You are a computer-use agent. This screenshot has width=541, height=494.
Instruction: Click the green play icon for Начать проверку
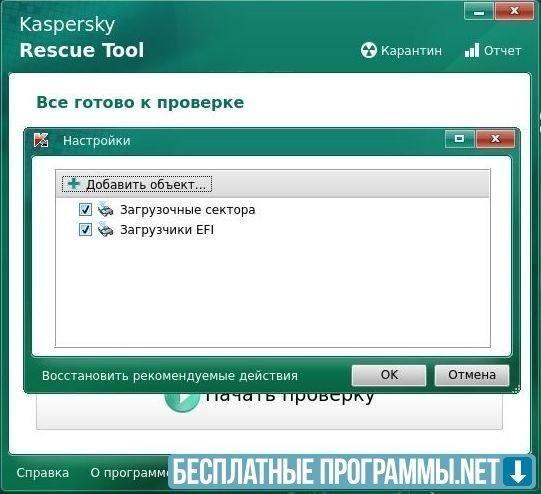coord(182,401)
